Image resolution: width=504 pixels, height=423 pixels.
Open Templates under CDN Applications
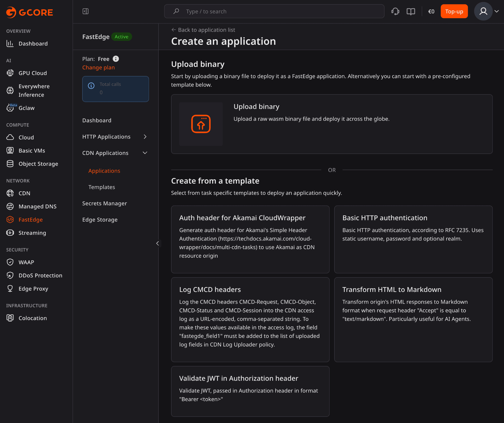(x=102, y=187)
